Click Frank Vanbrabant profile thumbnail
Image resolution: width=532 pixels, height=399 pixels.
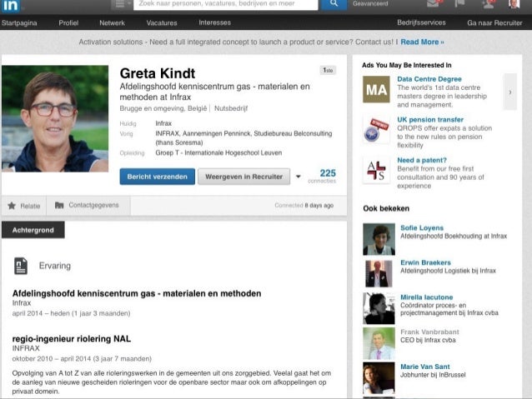click(x=379, y=343)
